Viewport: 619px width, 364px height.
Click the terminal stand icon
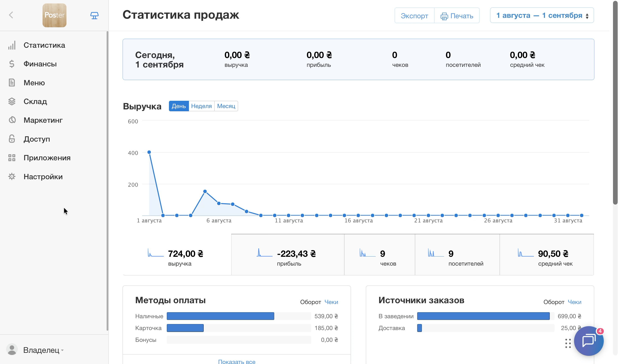(x=94, y=16)
